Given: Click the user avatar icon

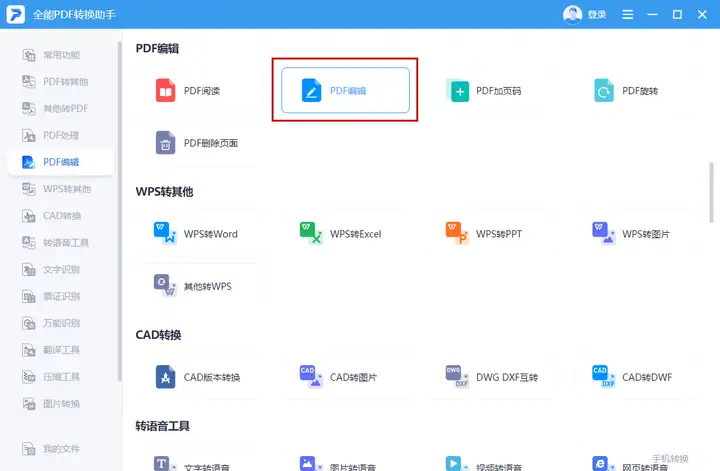Looking at the screenshot, I should pos(572,15).
